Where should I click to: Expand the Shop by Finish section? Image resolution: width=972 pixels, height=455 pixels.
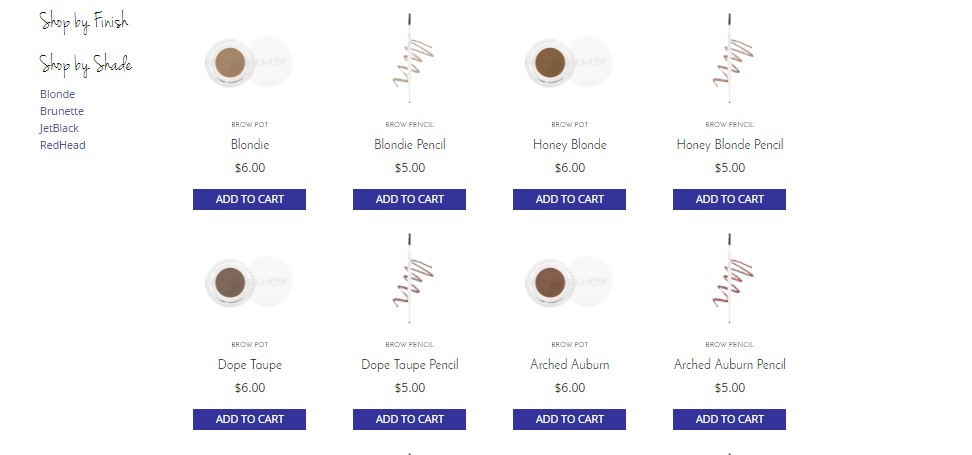click(x=84, y=21)
